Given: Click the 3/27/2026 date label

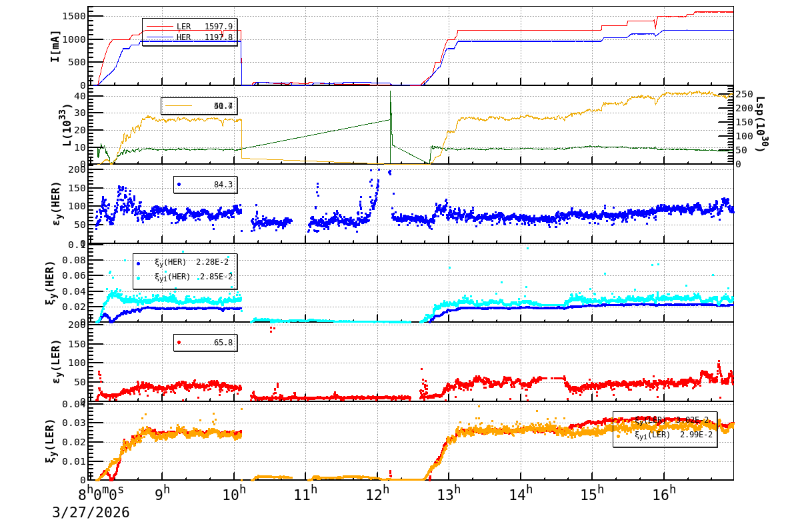Looking at the screenshot, I should [x=91, y=513].
